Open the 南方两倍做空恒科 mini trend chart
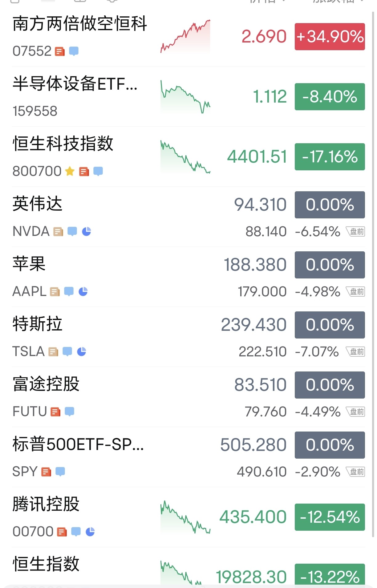The width and height of the screenshot is (377, 588). (x=185, y=36)
